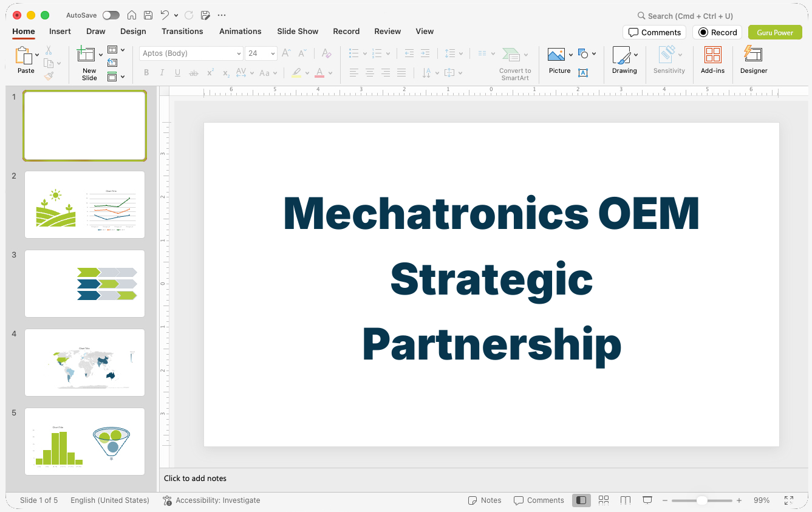Click Accessibility: Investigate in status bar
812x512 pixels.
[x=211, y=500]
